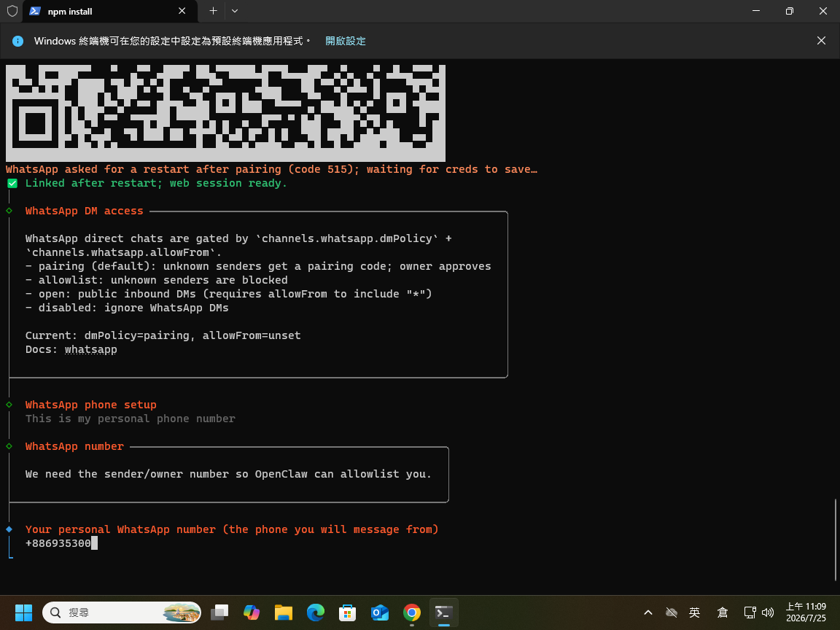Open Google Chrome from taskbar
The height and width of the screenshot is (630, 840).
point(412,612)
